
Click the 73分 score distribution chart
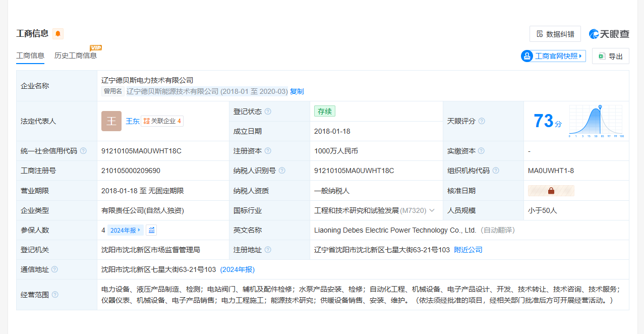pos(596,121)
